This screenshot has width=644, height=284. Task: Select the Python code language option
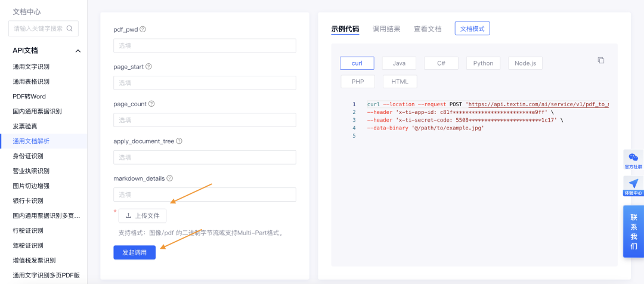click(483, 63)
